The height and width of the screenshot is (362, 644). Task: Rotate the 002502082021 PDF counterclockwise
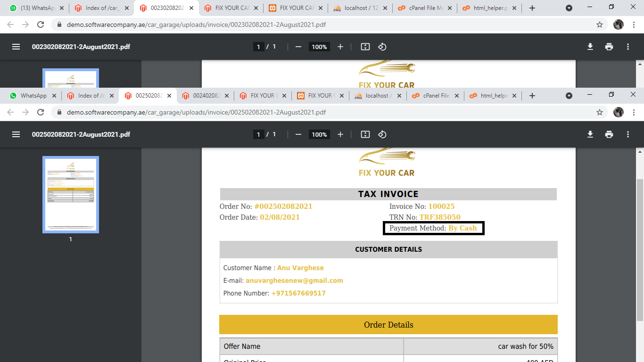[x=382, y=134]
